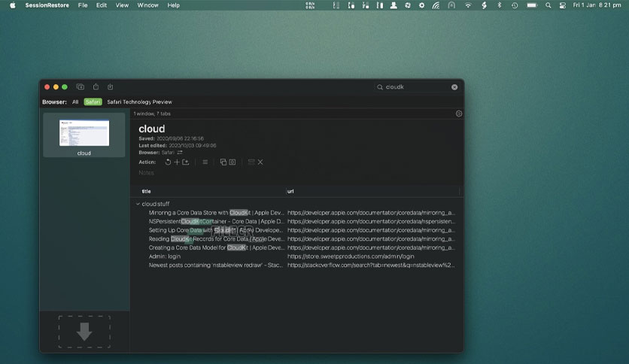The height and width of the screenshot is (364, 629).
Task: Select 'Admin: login' row
Action: [x=297, y=256]
